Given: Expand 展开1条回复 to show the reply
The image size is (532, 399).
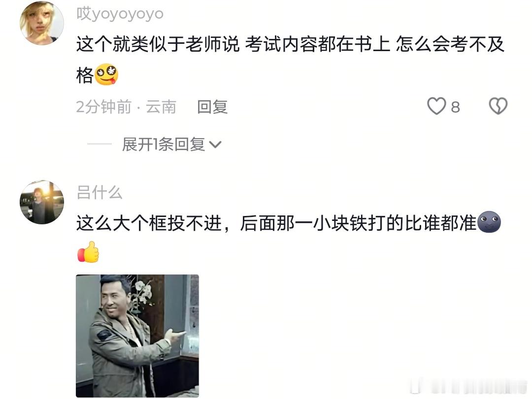Looking at the screenshot, I should (x=163, y=145).
